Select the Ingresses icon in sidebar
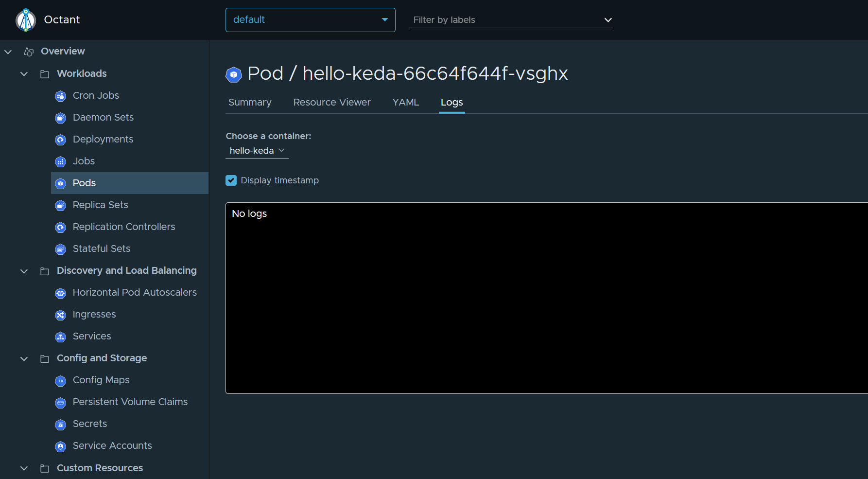This screenshot has height=479, width=868. click(60, 315)
